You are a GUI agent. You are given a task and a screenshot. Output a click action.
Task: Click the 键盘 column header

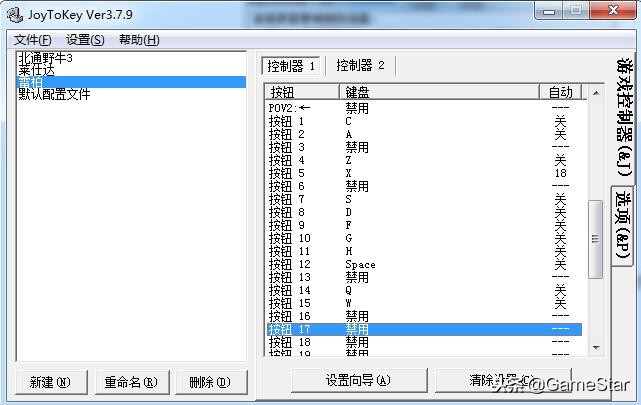coord(439,92)
